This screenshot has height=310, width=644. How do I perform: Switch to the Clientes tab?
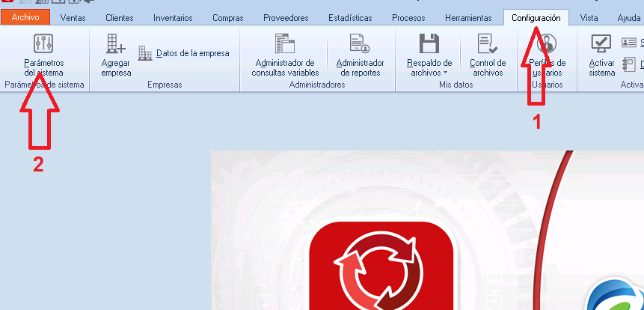pyautogui.click(x=120, y=18)
